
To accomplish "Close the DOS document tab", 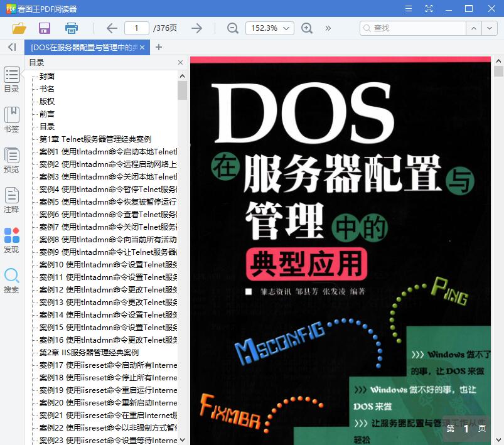I will pyautogui.click(x=142, y=47).
